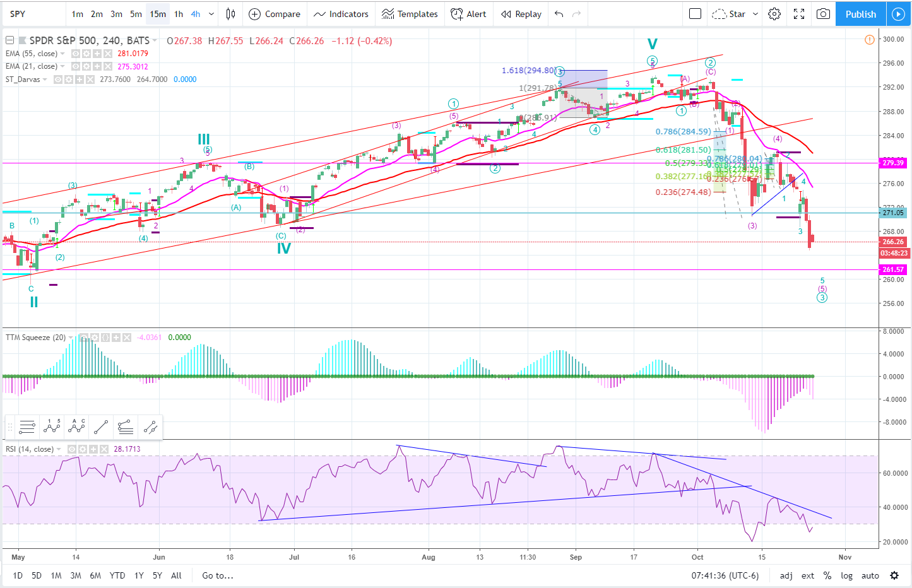This screenshot has height=588, width=912.
Task: Toggle auto scale on price axis
Action: tap(870, 575)
